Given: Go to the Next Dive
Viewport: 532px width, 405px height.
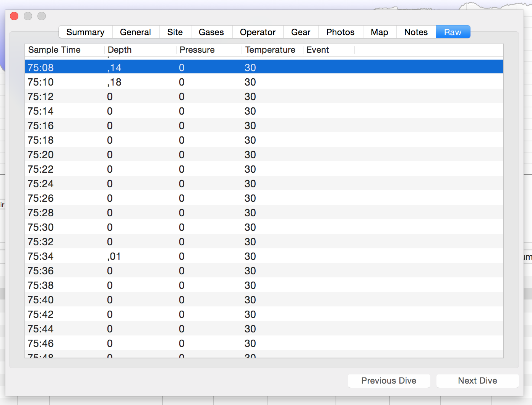Looking at the screenshot, I should point(477,381).
